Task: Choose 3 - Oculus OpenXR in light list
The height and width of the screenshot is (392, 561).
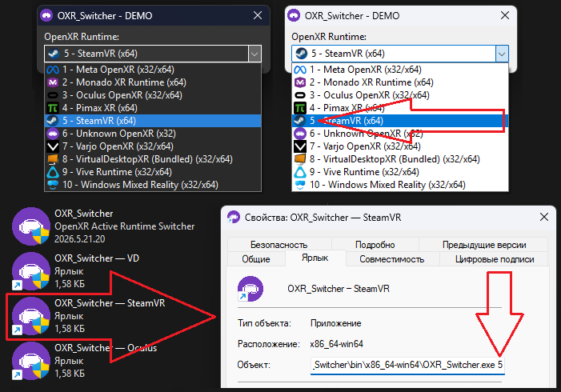Action: [x=400, y=95]
